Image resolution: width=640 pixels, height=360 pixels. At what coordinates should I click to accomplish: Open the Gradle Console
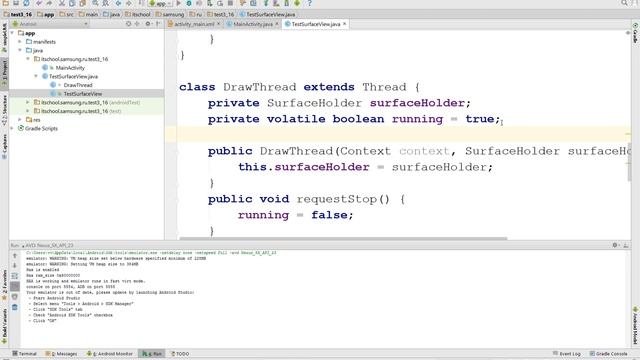pos(609,353)
